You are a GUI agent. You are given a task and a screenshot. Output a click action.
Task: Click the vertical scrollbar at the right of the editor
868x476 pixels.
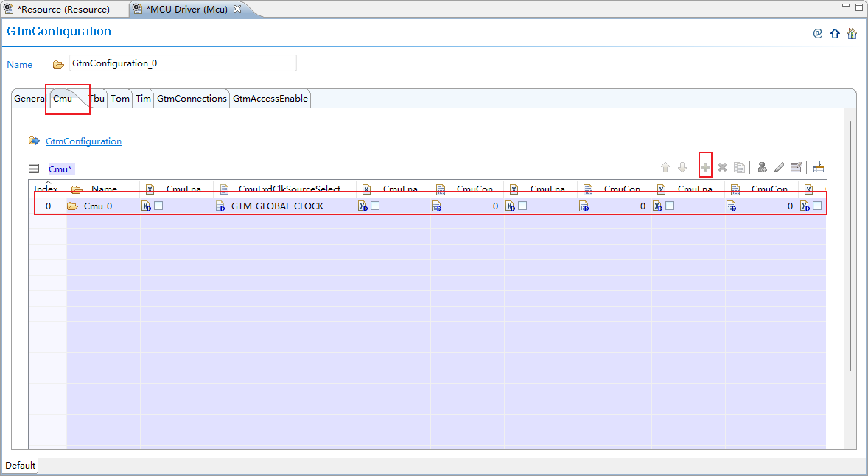(x=850, y=246)
